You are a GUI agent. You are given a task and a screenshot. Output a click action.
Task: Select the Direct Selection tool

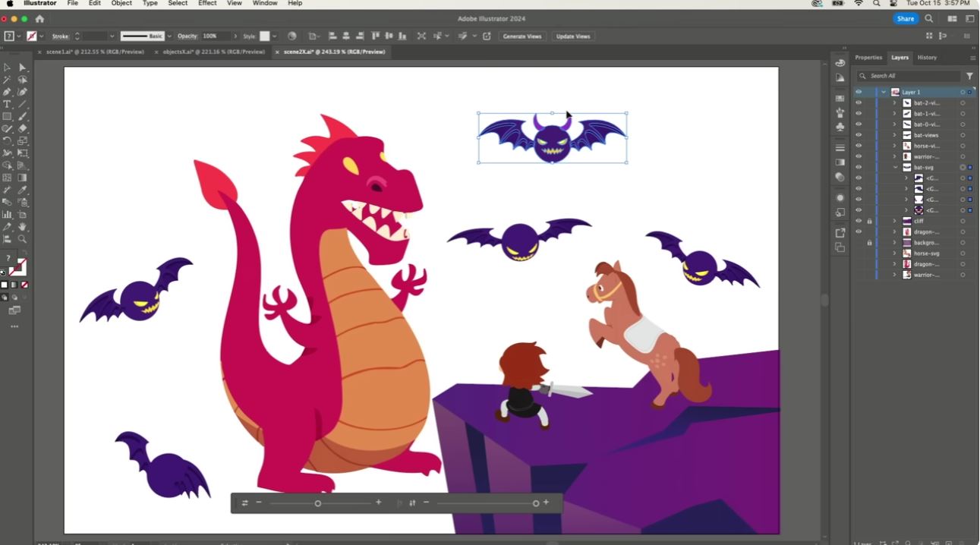click(23, 67)
